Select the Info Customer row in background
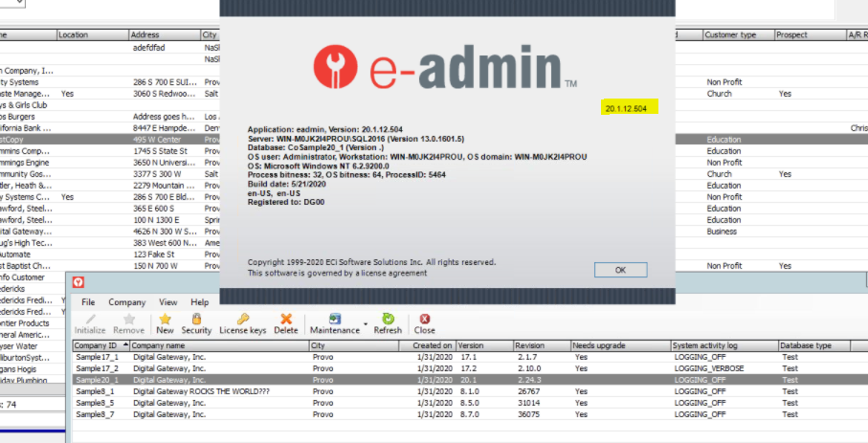 (33, 277)
